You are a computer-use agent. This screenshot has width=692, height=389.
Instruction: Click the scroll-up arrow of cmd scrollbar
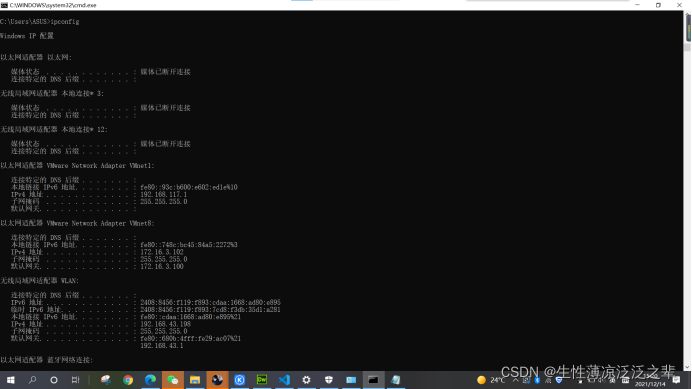click(x=688, y=14)
